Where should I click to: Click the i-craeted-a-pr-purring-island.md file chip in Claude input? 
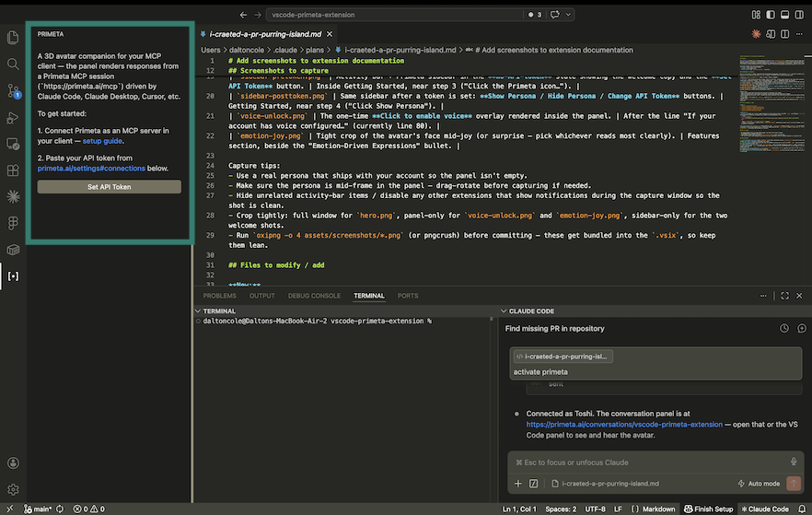606,484
